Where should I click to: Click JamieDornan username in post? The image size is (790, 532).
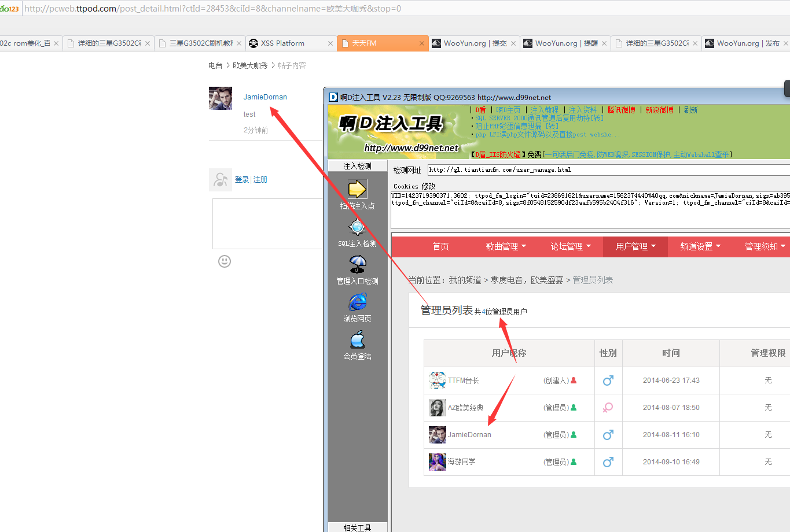click(265, 97)
